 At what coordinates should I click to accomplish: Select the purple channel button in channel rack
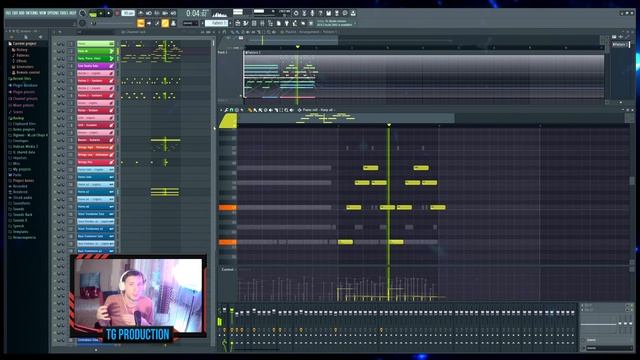click(x=96, y=66)
